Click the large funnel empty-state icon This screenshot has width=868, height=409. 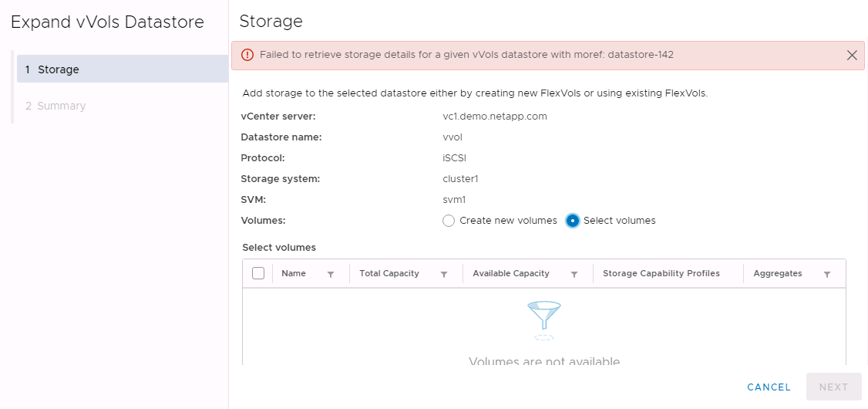(545, 319)
